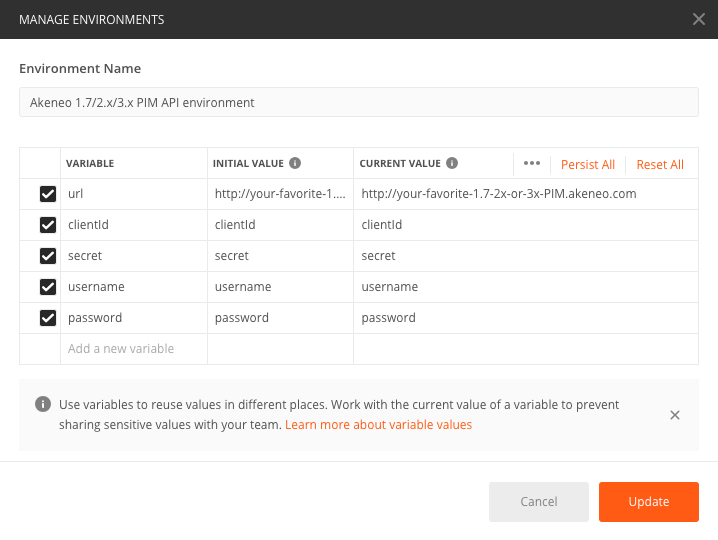The height and width of the screenshot is (540, 718).
Task: Edit the Environment Name field
Action: point(358,102)
